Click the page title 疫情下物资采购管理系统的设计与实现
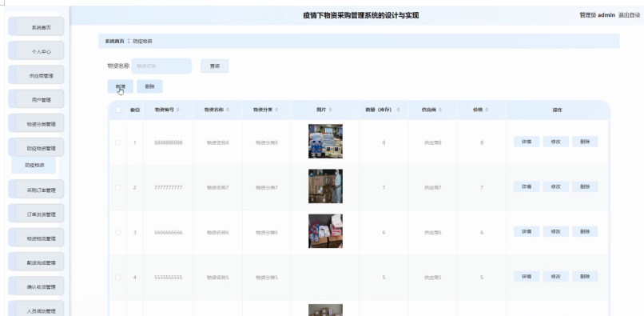This screenshot has height=316, width=644. pyautogui.click(x=361, y=16)
